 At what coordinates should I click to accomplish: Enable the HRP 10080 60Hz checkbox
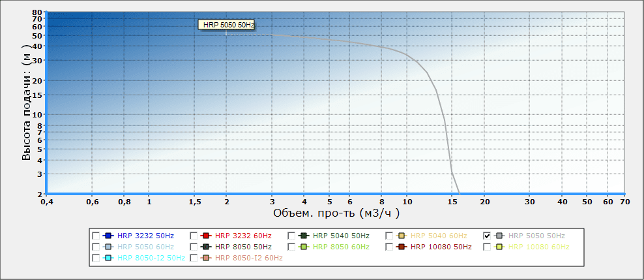[x=487, y=247]
